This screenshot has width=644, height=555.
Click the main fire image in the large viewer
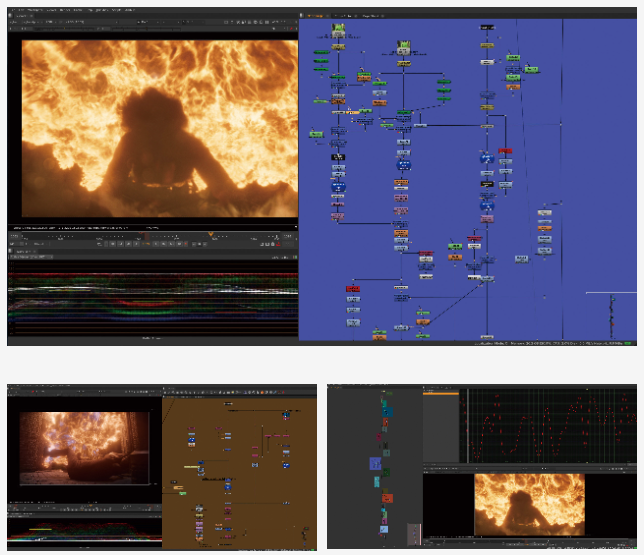(160, 128)
